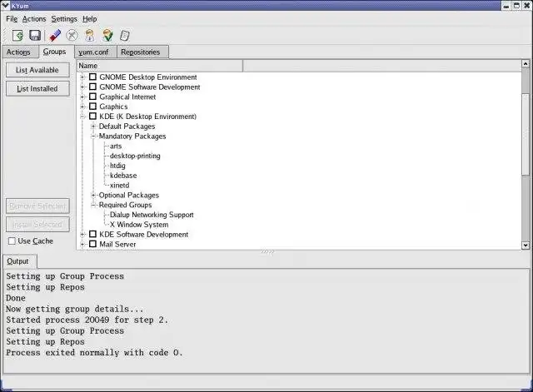Select the X Window System entry

click(139, 225)
